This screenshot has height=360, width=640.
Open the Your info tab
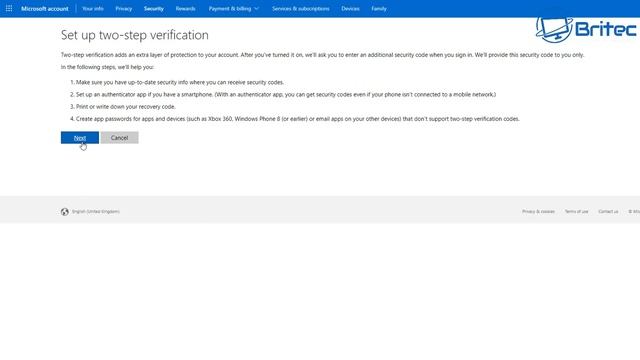(93, 9)
